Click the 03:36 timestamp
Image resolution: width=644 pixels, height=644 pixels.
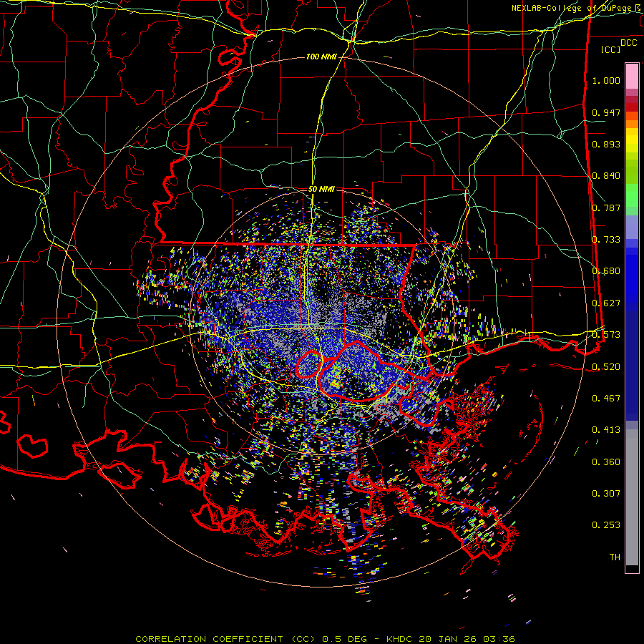[x=499, y=639]
